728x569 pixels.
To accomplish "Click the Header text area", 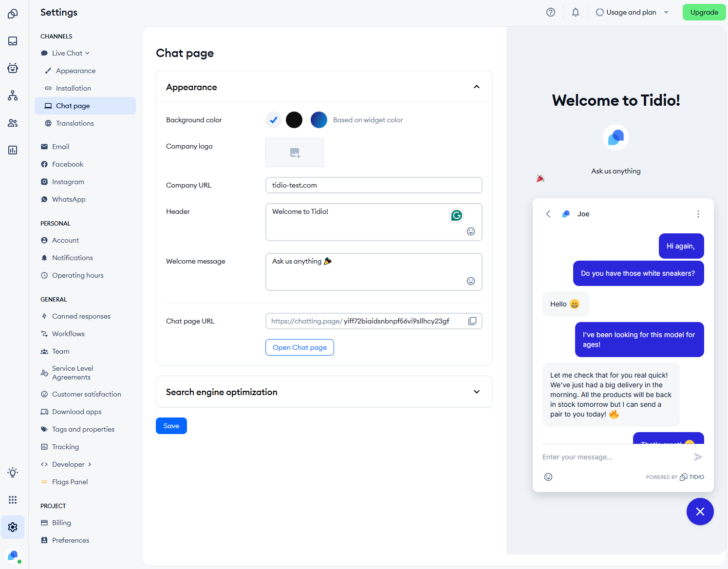I will pos(374,222).
